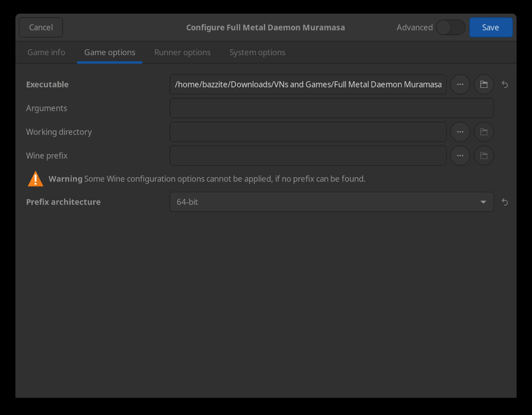Reset Prefix architecture to default
532x415 pixels.
504,202
